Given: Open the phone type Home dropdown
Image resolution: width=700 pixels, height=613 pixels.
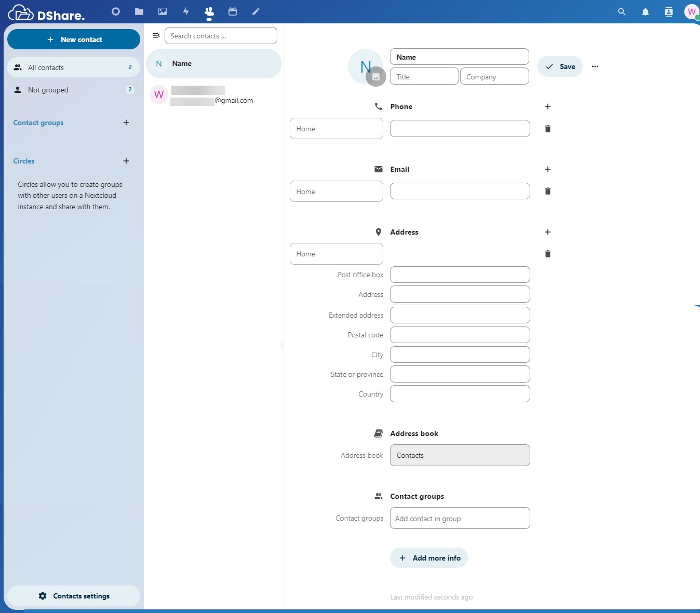Looking at the screenshot, I should pyautogui.click(x=336, y=129).
